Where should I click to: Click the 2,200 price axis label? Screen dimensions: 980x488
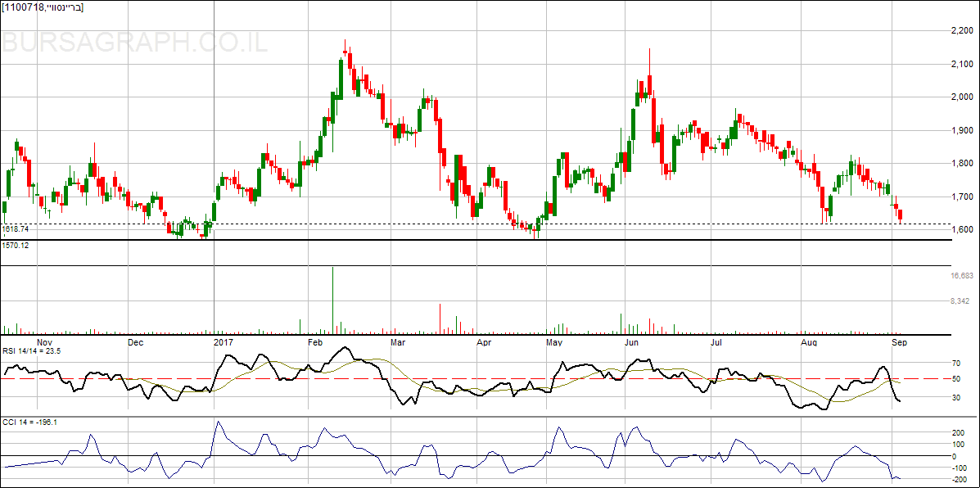pyautogui.click(x=962, y=31)
